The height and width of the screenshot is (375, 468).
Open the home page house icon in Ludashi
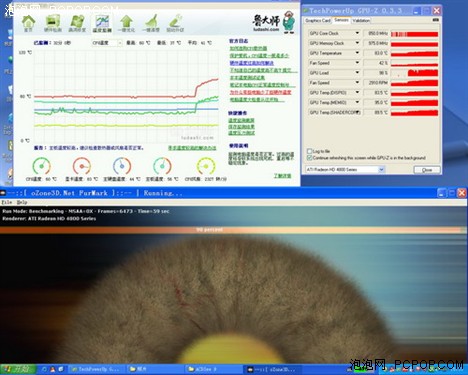coord(28,23)
